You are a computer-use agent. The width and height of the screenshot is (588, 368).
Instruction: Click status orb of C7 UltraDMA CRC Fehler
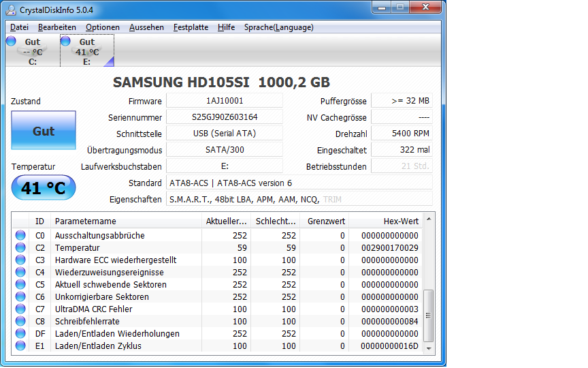(x=20, y=309)
